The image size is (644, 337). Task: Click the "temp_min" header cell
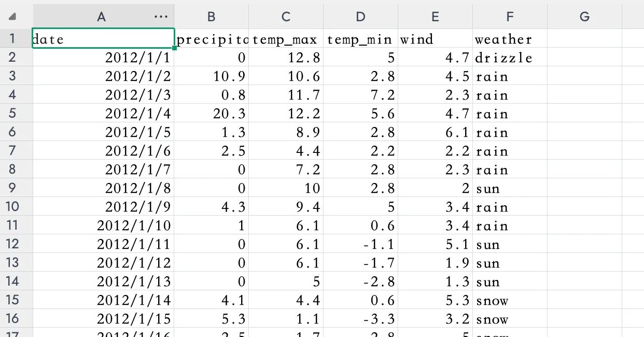point(360,38)
